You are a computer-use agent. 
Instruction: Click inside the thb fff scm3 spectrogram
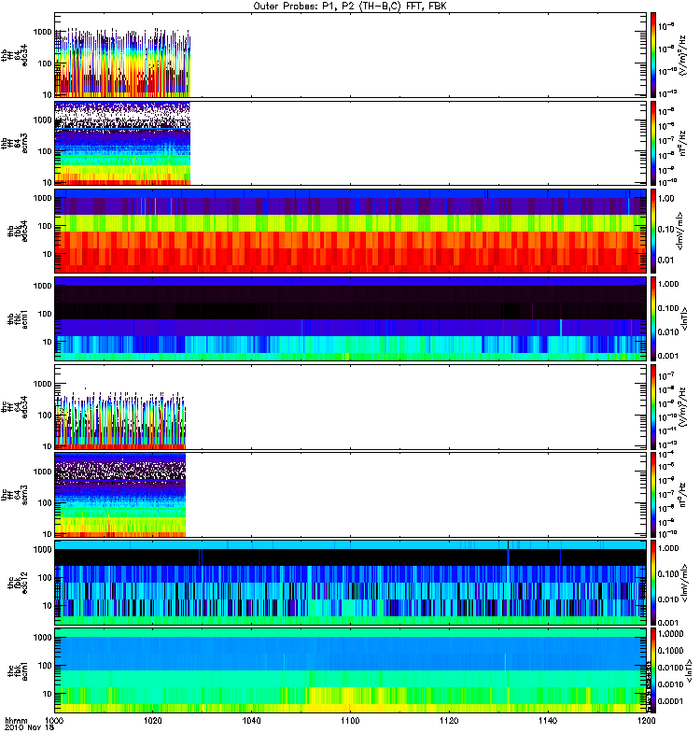tap(351, 143)
